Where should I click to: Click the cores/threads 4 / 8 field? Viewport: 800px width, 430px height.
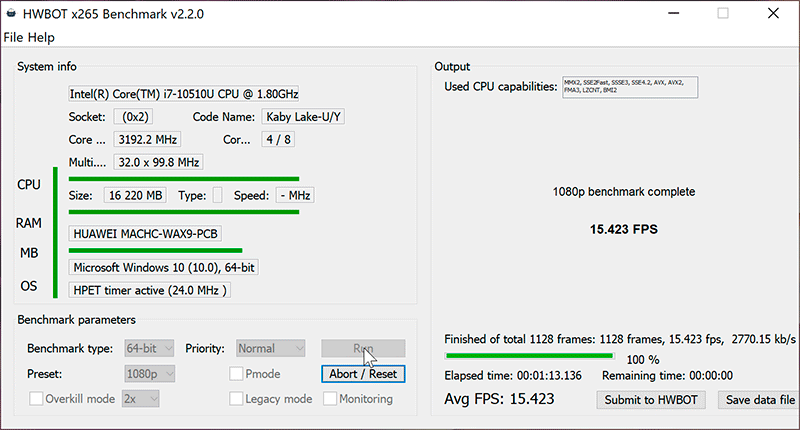278,139
